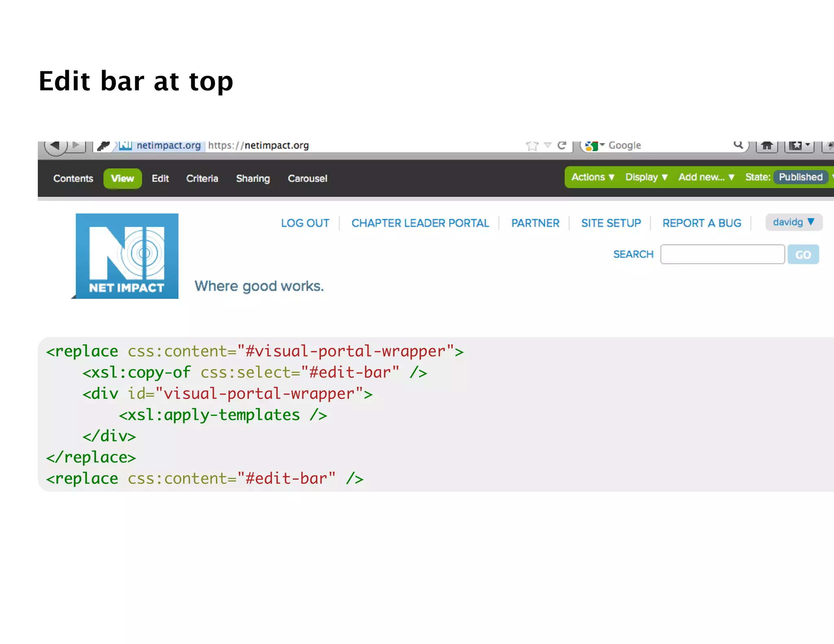Select the Edit tab
The width and height of the screenshot is (834, 644).
[160, 179]
